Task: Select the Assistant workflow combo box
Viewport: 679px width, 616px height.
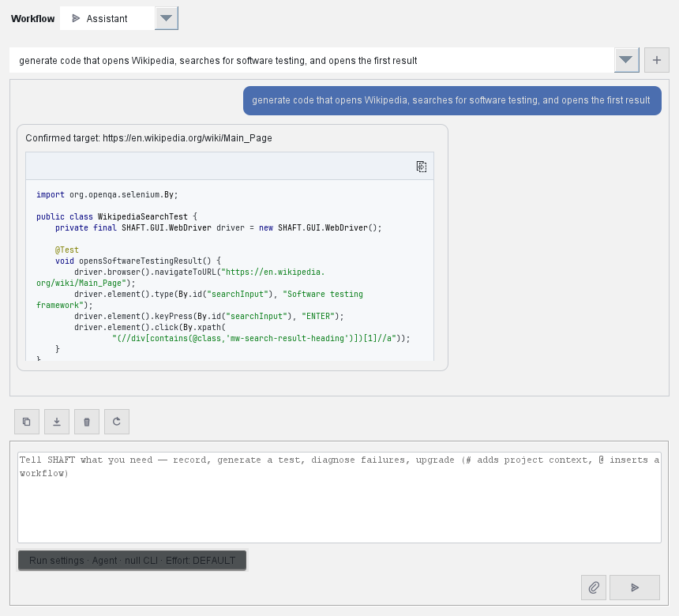Action: coord(118,18)
